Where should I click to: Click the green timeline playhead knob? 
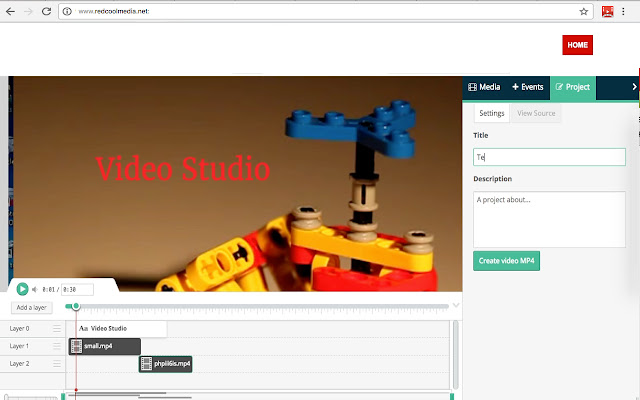(75, 306)
